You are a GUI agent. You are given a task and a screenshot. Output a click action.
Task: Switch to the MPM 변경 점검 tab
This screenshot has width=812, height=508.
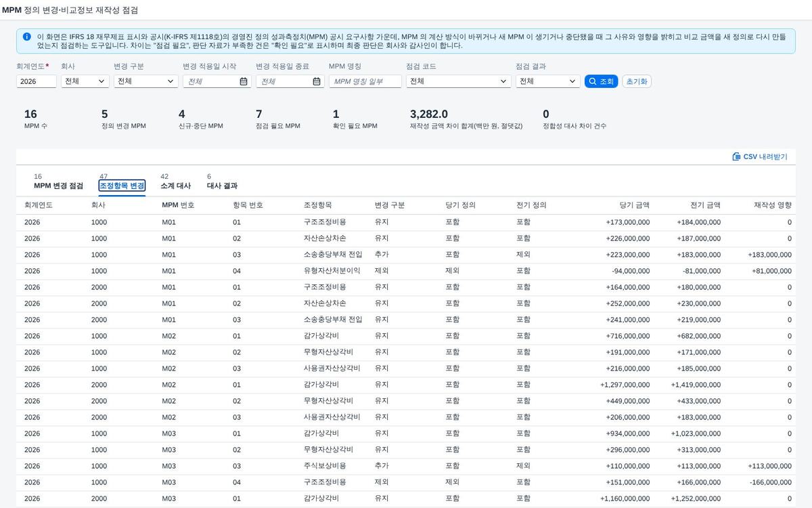click(58, 186)
